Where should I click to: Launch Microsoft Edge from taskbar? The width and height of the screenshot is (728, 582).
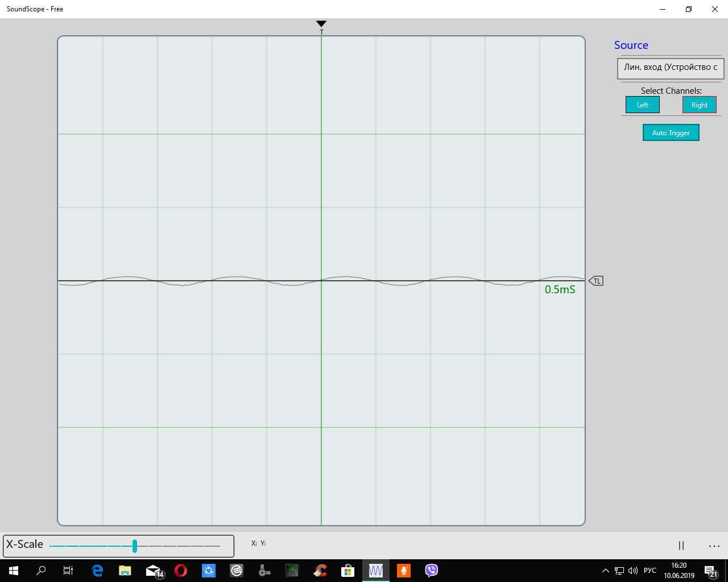(x=97, y=571)
